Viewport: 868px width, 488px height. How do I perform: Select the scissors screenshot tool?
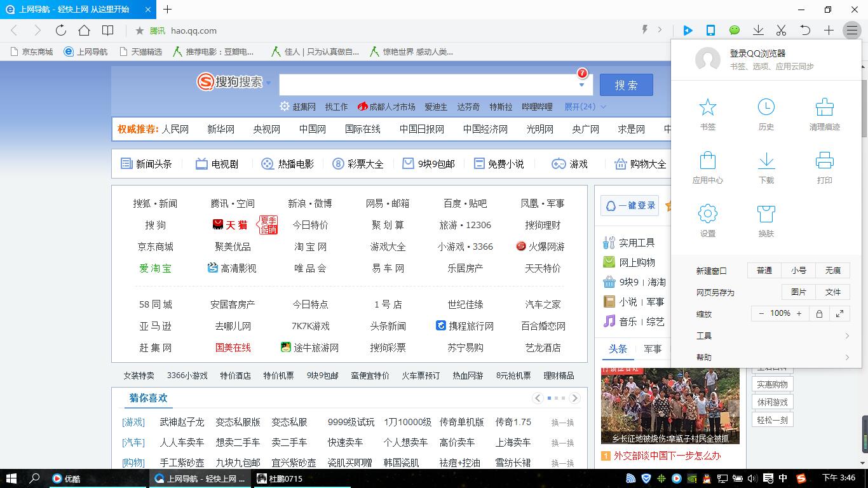click(x=782, y=30)
